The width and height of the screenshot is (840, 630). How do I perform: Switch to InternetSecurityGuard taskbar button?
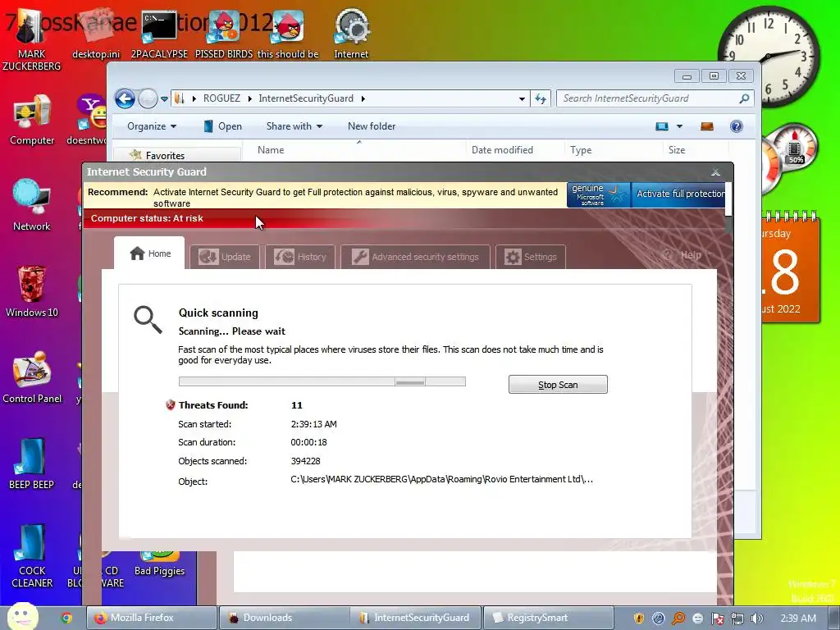coord(416,618)
